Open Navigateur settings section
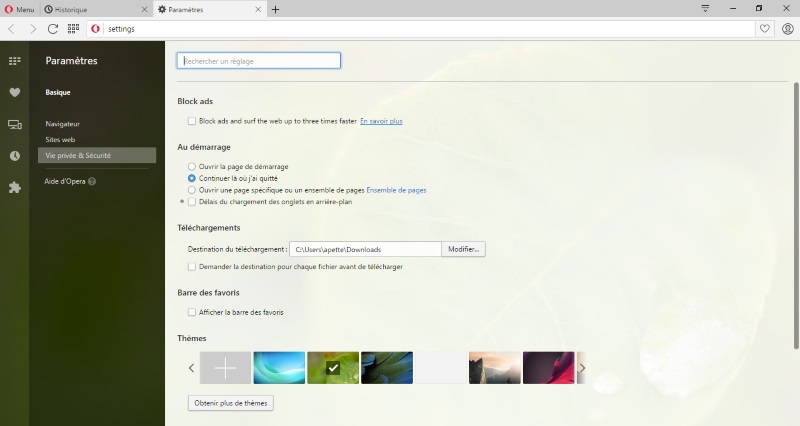Viewport: 800px width, 426px height. coord(62,124)
